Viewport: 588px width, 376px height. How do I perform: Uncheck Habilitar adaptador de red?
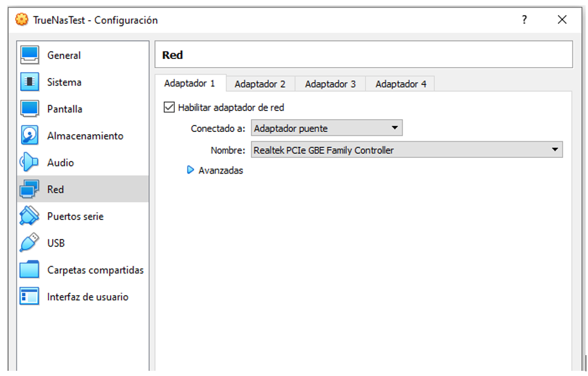click(169, 107)
